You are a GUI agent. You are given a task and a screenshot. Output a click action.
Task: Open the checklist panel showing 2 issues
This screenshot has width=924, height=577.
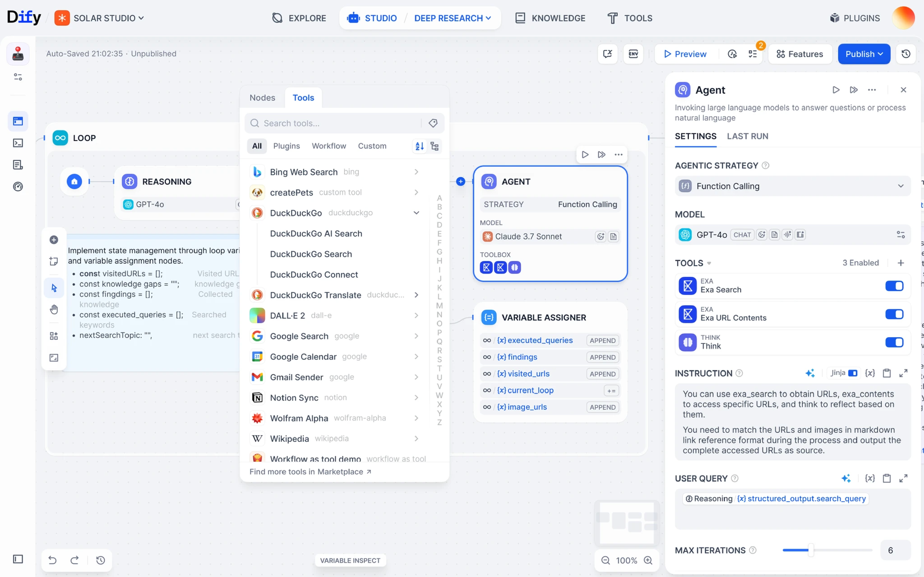tap(753, 54)
